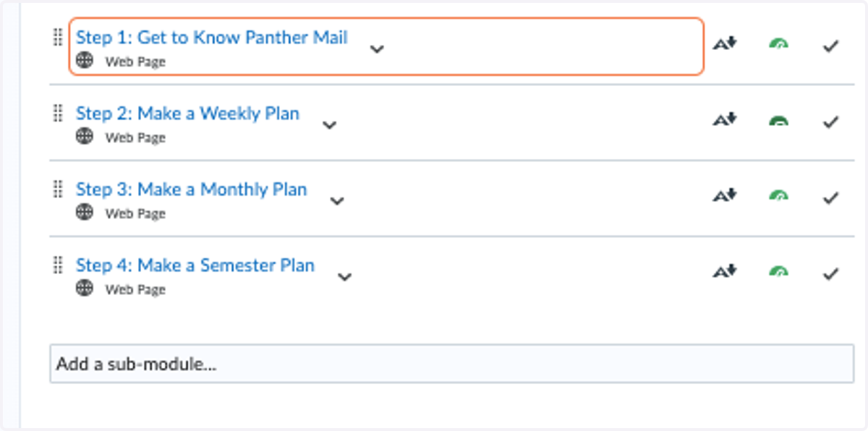Click the globe web page icon under Step 4

[85, 289]
